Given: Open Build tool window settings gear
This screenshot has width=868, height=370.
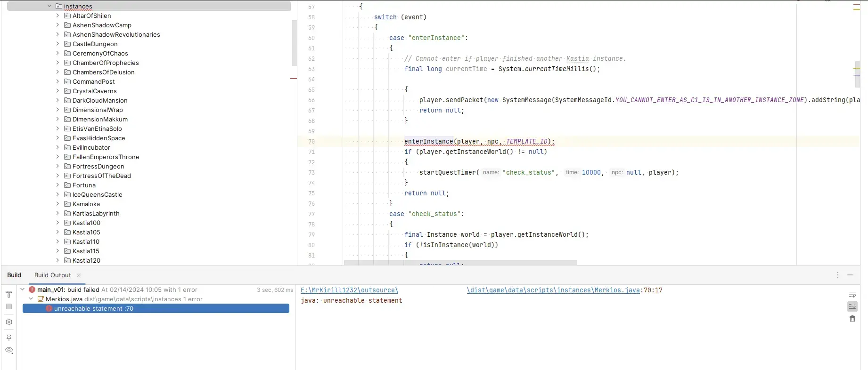Looking at the screenshot, I should coord(8,322).
